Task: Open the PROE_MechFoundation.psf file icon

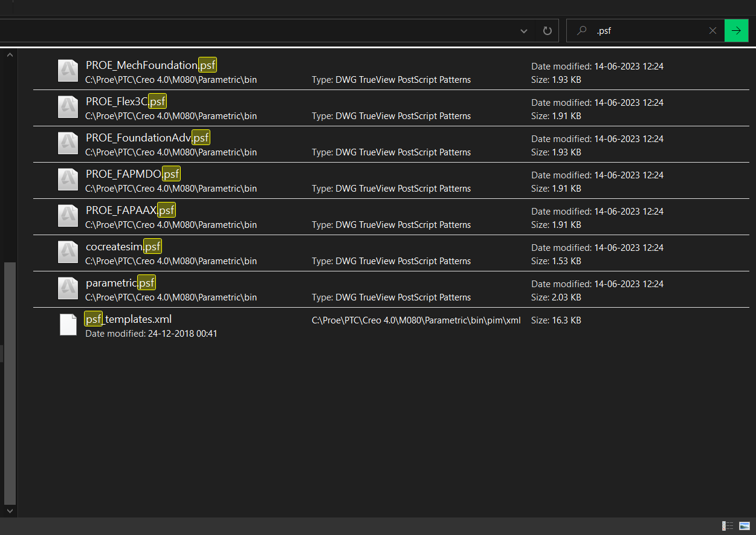Action: point(68,70)
